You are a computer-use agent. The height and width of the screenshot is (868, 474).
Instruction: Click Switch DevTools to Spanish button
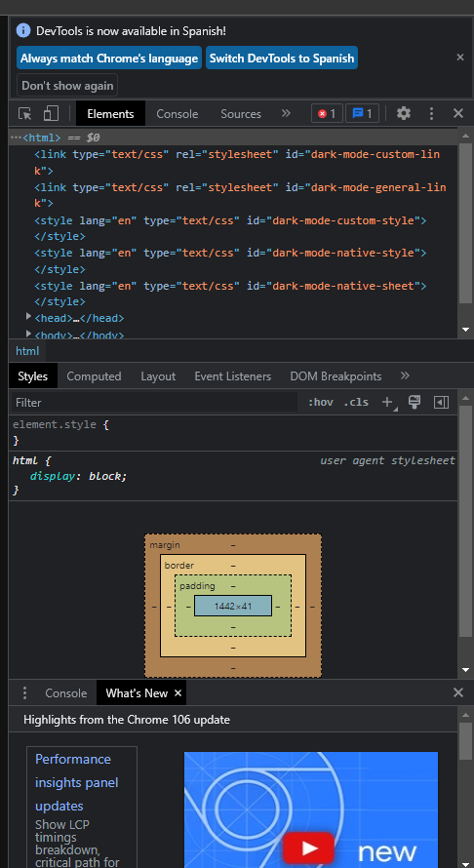(282, 59)
